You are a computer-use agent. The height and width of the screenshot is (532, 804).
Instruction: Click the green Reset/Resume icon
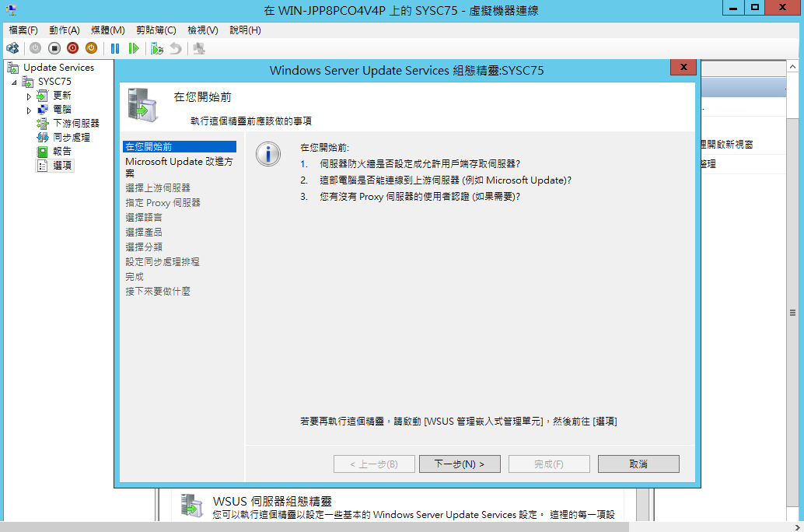click(x=134, y=48)
